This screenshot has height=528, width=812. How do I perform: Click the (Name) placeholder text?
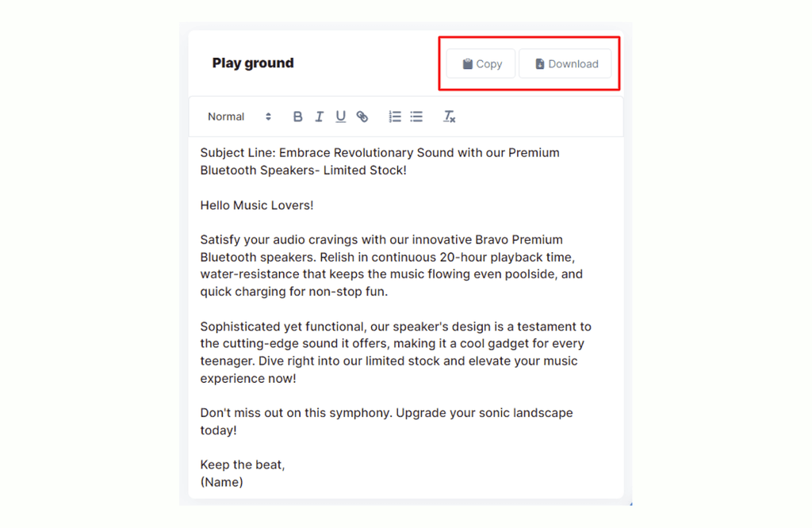pos(221,482)
